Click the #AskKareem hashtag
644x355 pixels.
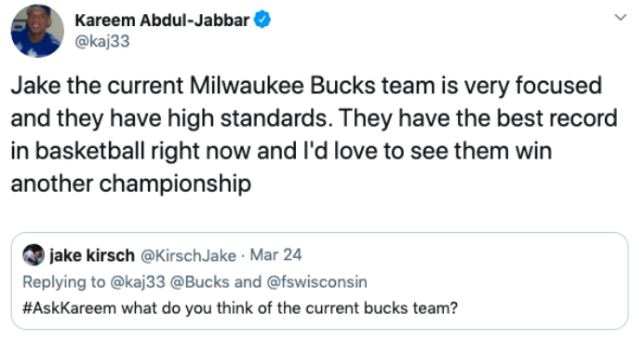click(70, 308)
